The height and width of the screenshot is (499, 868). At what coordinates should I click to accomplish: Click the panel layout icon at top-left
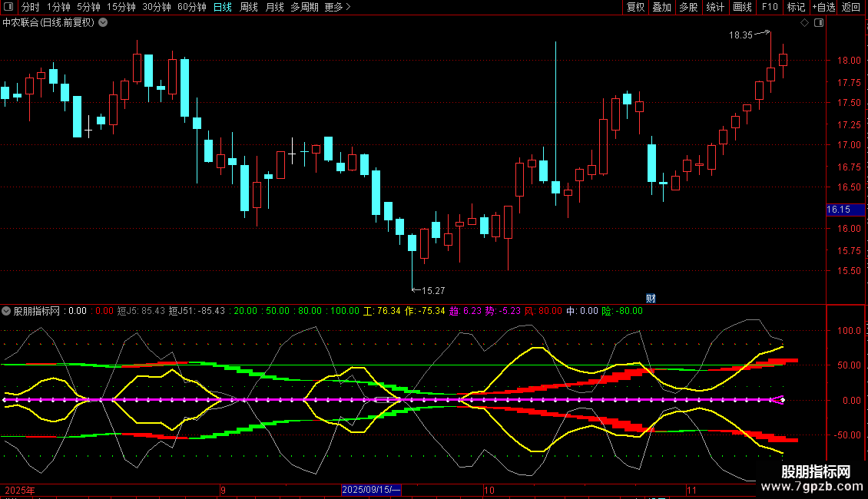point(8,7)
